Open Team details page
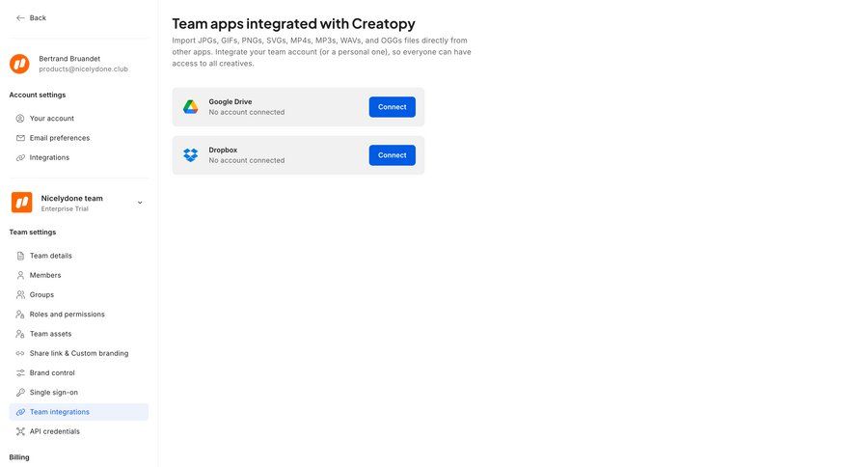Viewport: 868px width, 467px height. (50, 256)
